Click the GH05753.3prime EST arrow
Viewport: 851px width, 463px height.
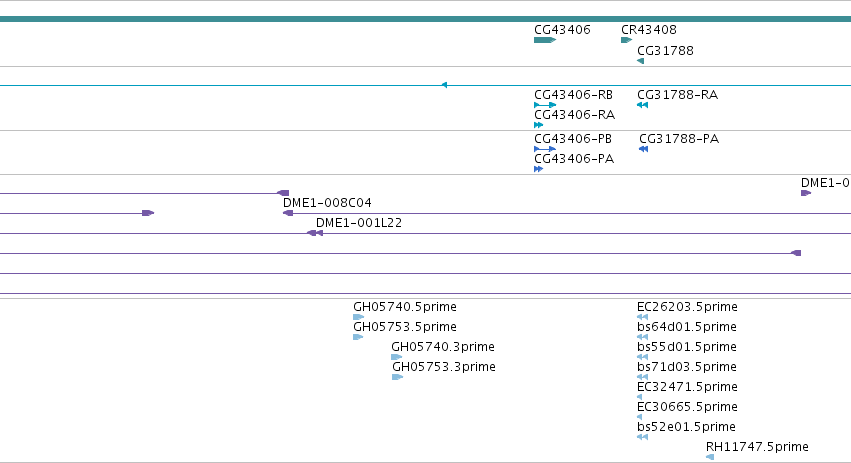[397, 377]
